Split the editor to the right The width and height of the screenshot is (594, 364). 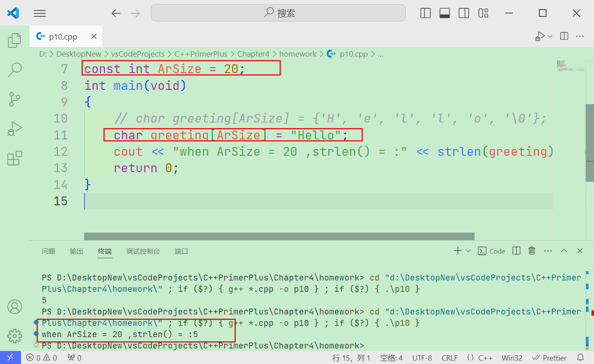(x=565, y=37)
